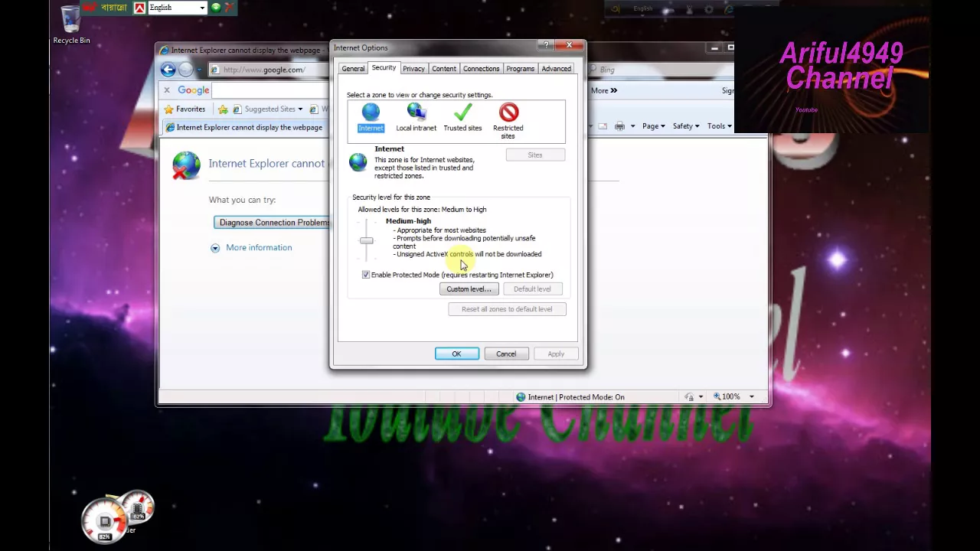The width and height of the screenshot is (980, 551).
Task: Click the Favorites star icon in IE
Action: (x=169, y=109)
